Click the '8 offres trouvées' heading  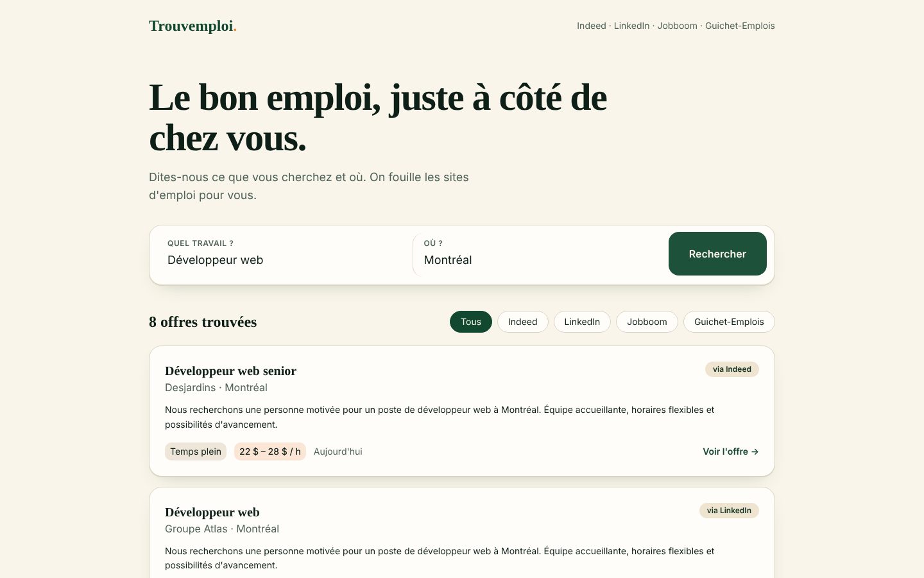pyautogui.click(x=203, y=322)
